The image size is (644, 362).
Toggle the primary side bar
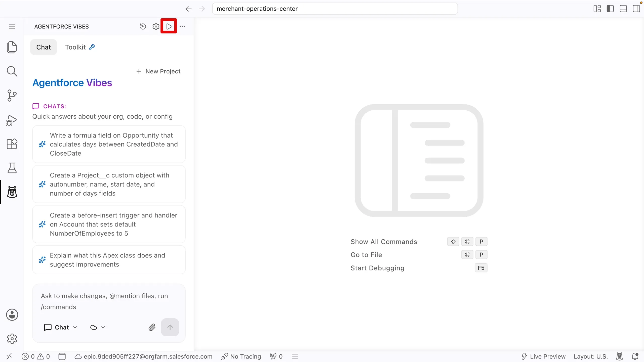(x=610, y=9)
